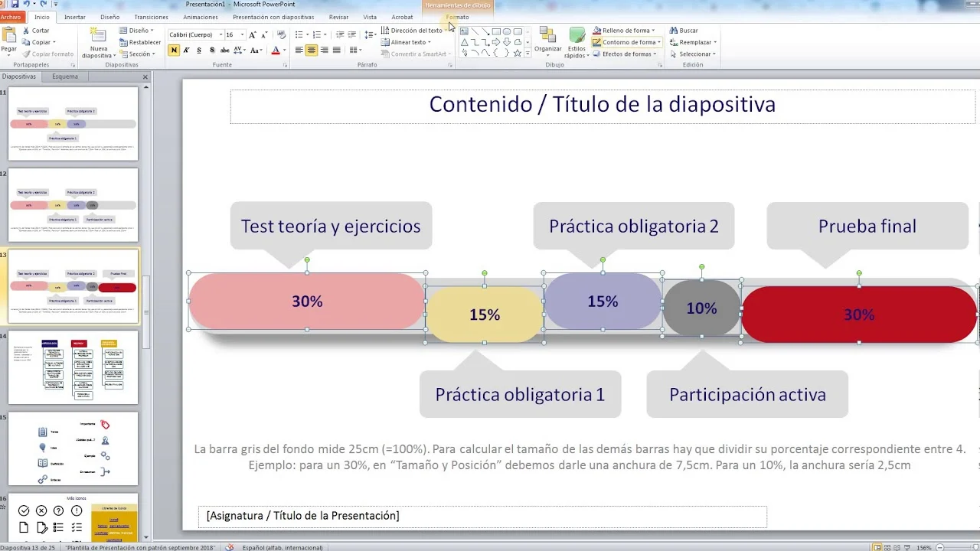Click the Borrar formato eraser icon
The width and height of the screenshot is (980, 551).
click(281, 34)
